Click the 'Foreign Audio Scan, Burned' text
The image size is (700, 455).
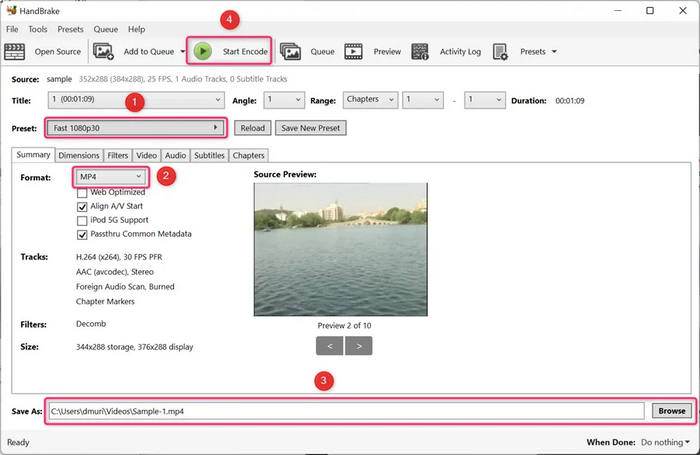(x=125, y=287)
